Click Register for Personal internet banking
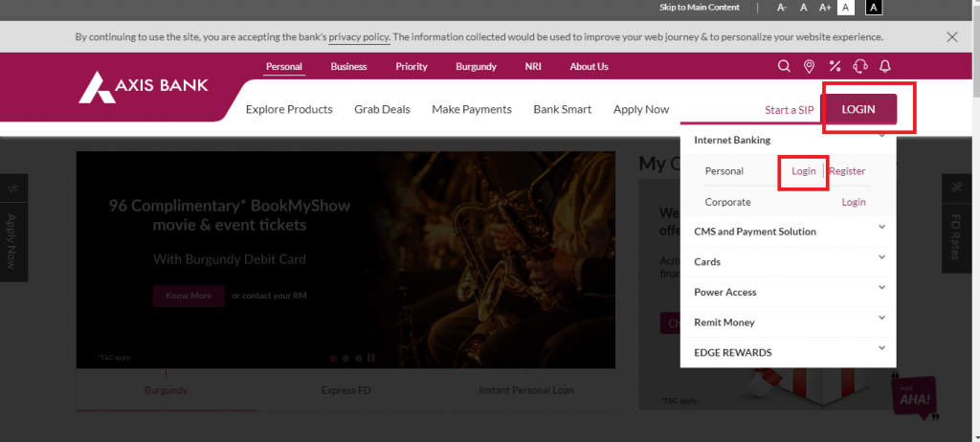The width and height of the screenshot is (980, 442). pos(847,170)
